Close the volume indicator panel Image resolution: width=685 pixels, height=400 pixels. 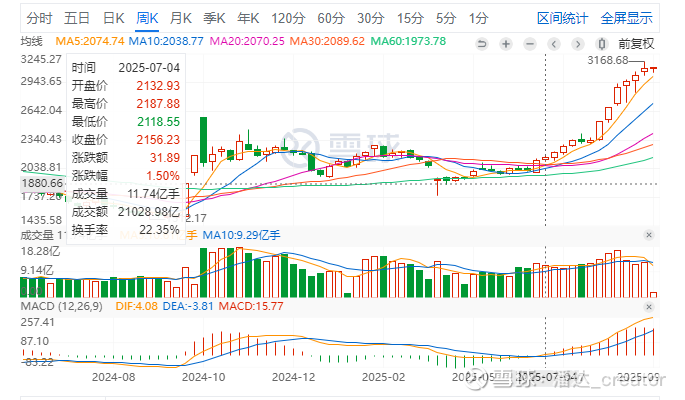[x=650, y=234]
